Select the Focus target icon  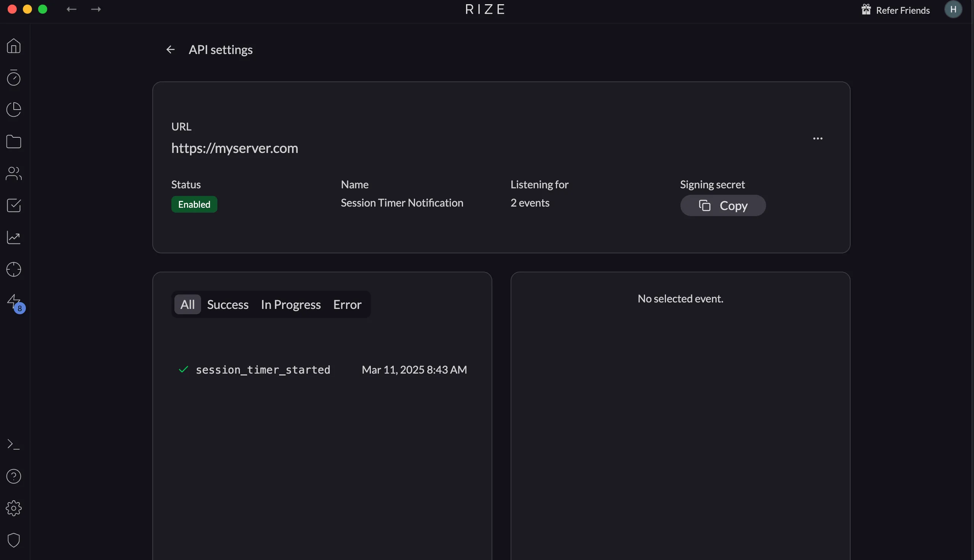tap(14, 270)
